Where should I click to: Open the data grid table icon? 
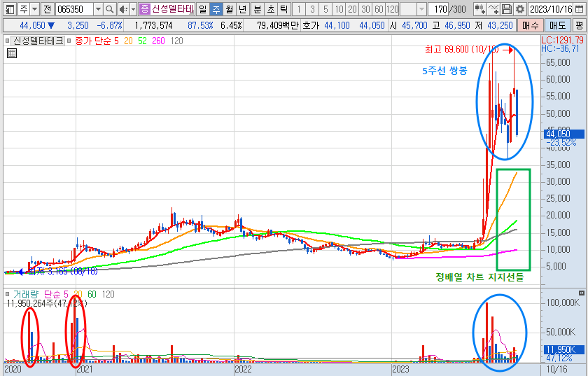coord(12,53)
